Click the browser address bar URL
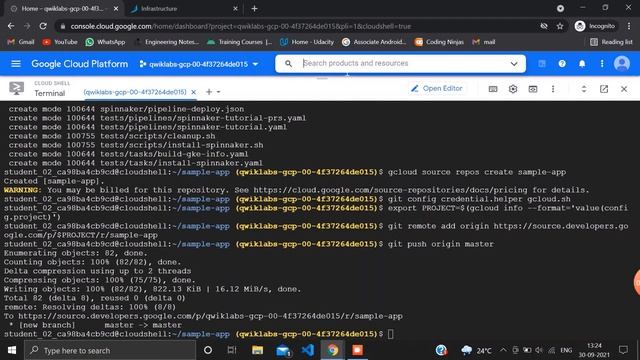The width and height of the screenshot is (640, 360). (241, 26)
